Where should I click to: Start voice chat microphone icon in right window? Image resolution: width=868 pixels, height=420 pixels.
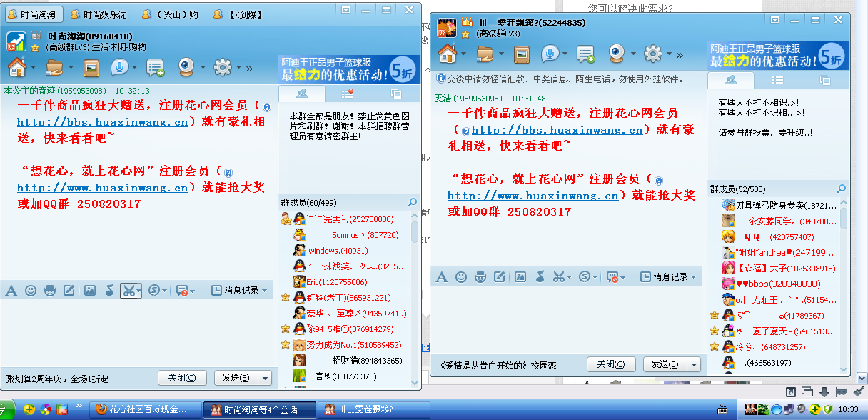[550, 54]
